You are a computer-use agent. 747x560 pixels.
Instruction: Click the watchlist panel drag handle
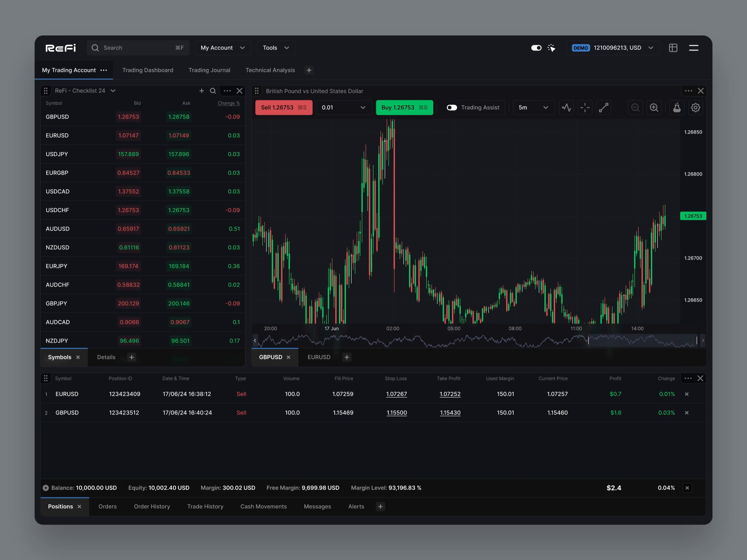[46, 91]
